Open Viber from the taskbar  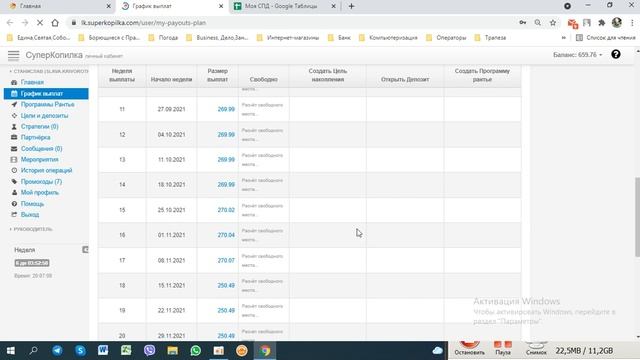[x=149, y=350]
